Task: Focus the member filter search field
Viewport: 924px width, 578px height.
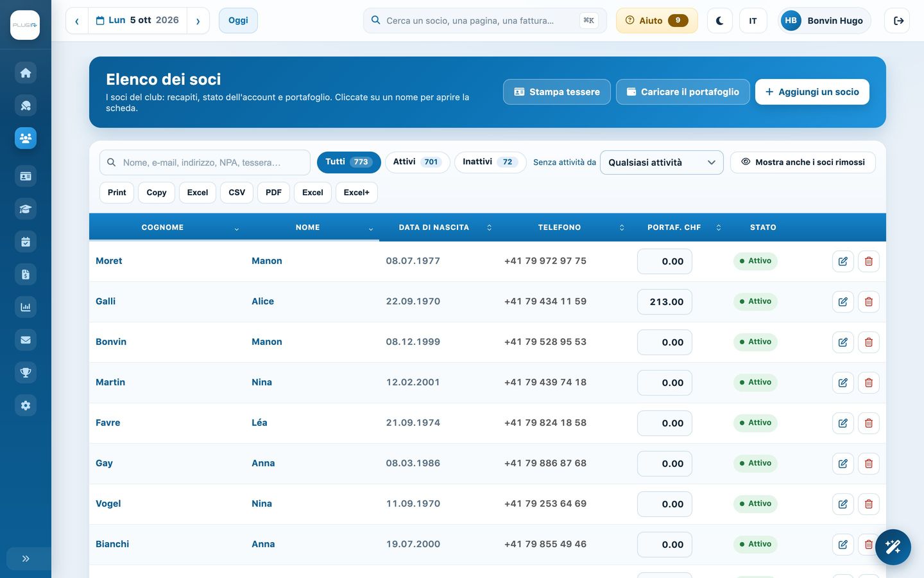Action: tap(205, 162)
